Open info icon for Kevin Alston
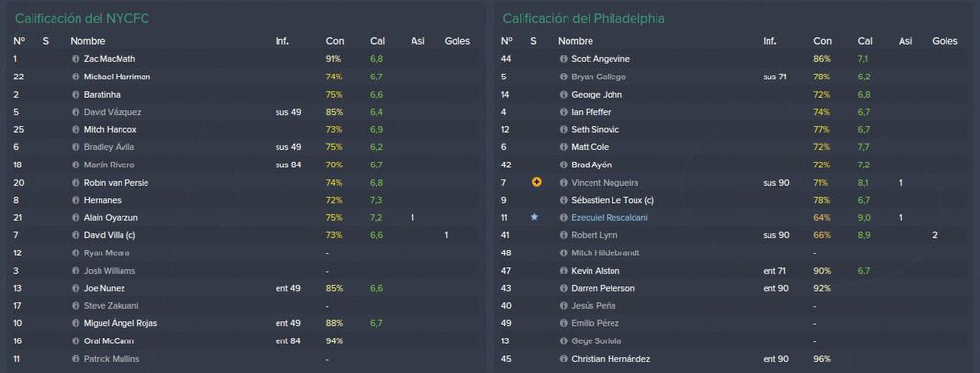980x373 pixels. coord(563,271)
